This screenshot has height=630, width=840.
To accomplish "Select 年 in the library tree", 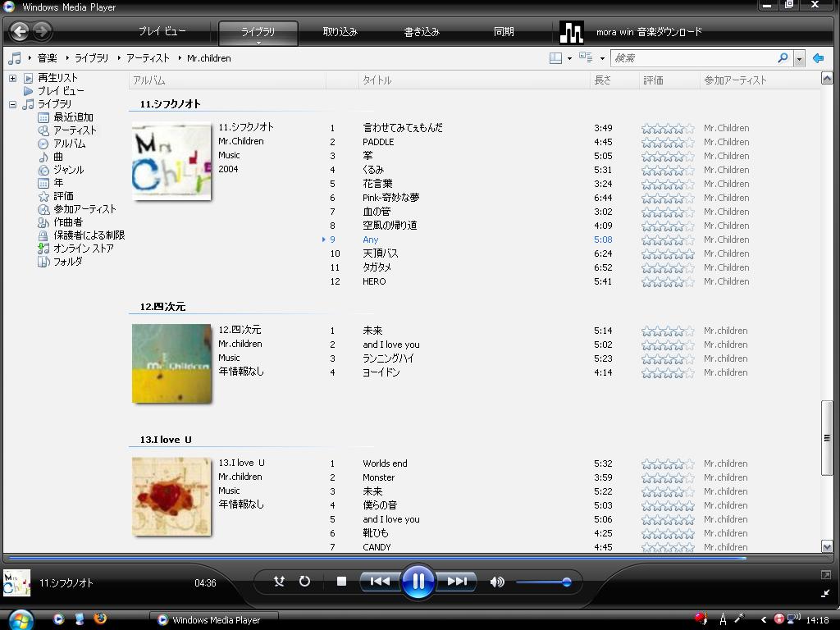I will [58, 183].
